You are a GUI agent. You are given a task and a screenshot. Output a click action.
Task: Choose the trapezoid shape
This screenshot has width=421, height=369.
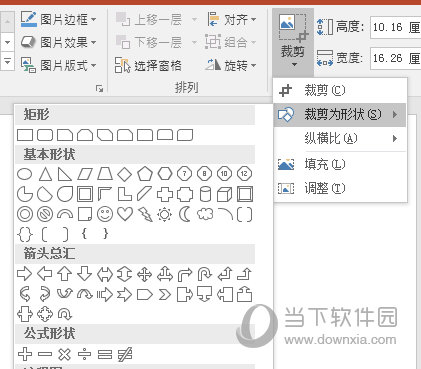[x=105, y=174]
